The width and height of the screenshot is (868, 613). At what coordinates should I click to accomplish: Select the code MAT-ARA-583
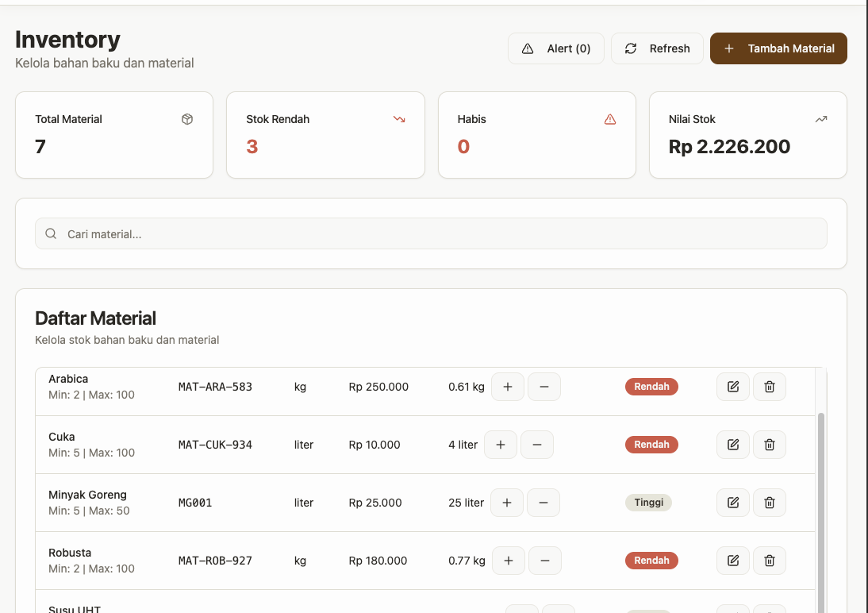coord(215,387)
